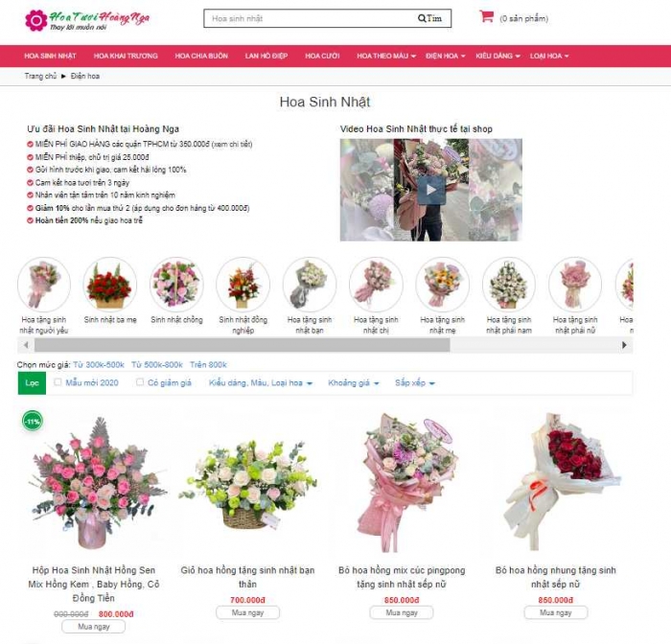The height and width of the screenshot is (644, 671).
Task: Click the Hoa Tươi Hoàng Nga logo
Action: (87, 20)
